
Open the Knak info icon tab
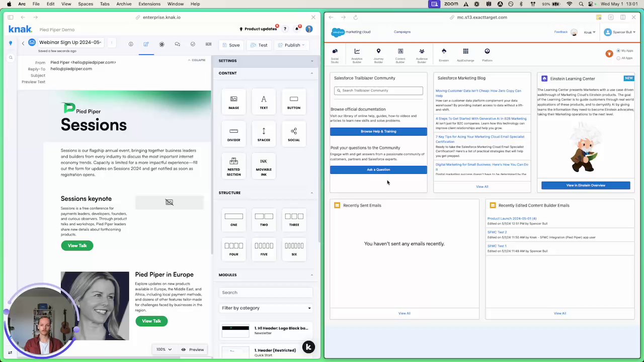click(x=131, y=44)
